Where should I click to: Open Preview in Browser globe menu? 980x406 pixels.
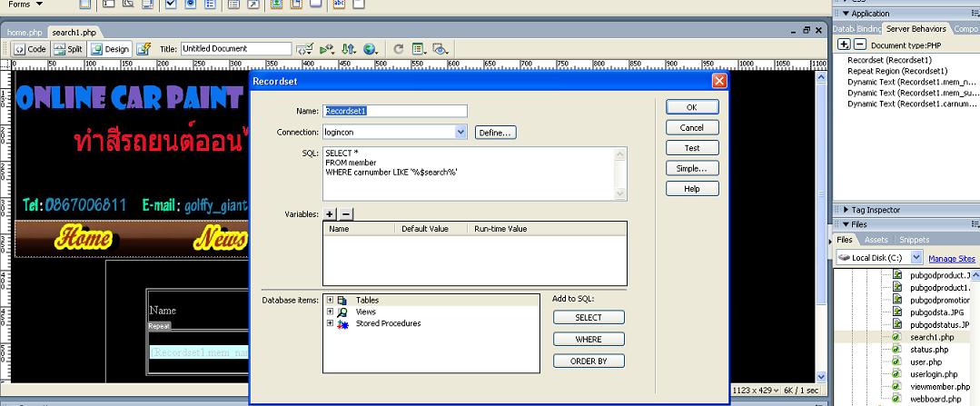[371, 49]
